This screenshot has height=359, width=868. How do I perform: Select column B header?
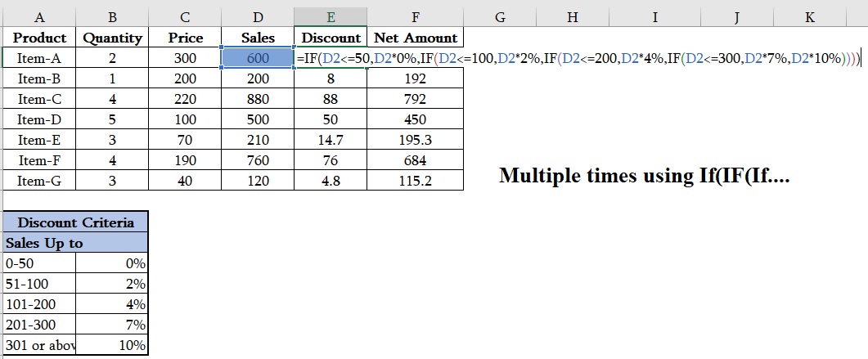[112, 17]
